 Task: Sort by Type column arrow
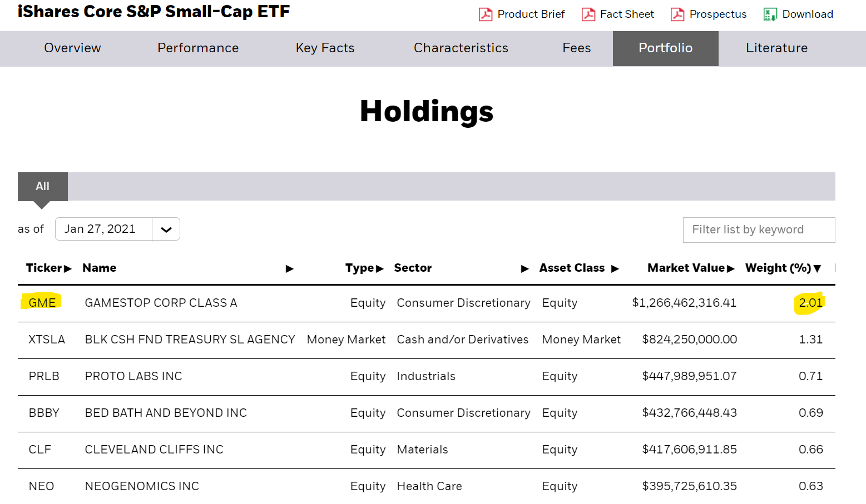pos(380,269)
